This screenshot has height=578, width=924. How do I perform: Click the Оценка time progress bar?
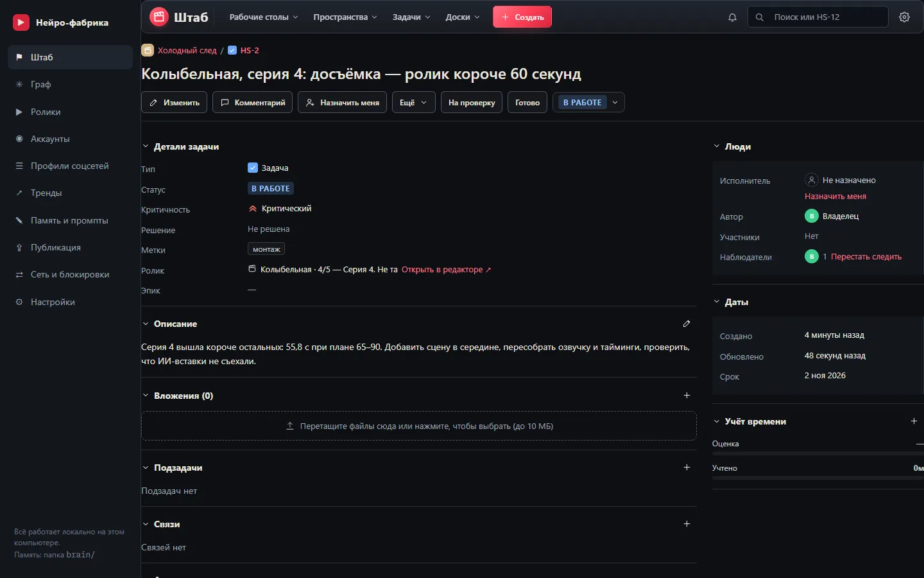coord(818,453)
